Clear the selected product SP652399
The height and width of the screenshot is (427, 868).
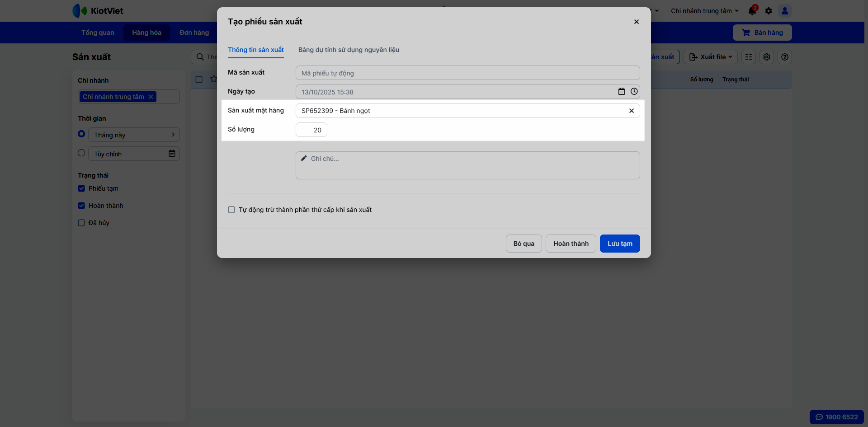(632, 111)
